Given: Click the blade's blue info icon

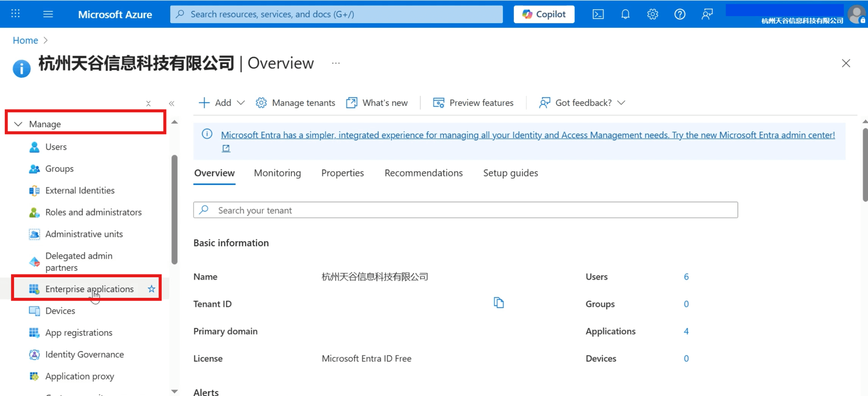Looking at the screenshot, I should [x=22, y=68].
